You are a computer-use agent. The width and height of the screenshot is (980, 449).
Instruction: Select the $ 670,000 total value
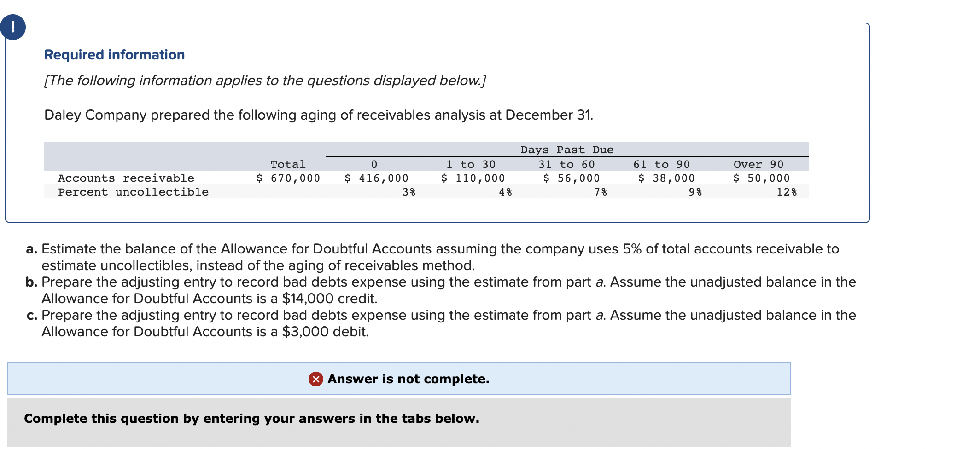[x=287, y=178]
